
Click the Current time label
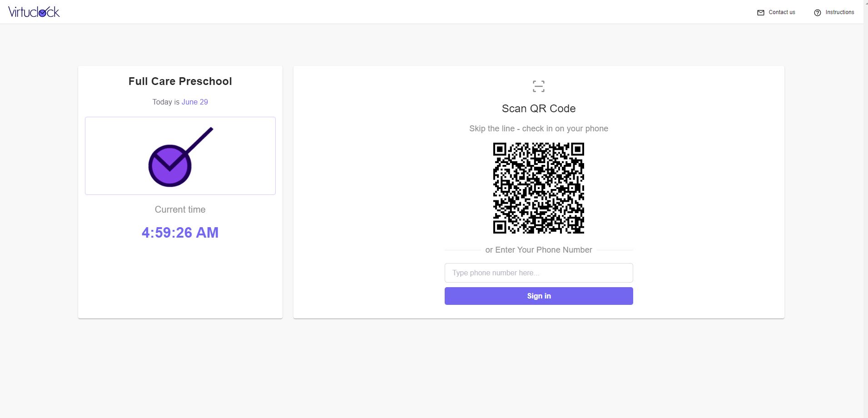point(180,209)
